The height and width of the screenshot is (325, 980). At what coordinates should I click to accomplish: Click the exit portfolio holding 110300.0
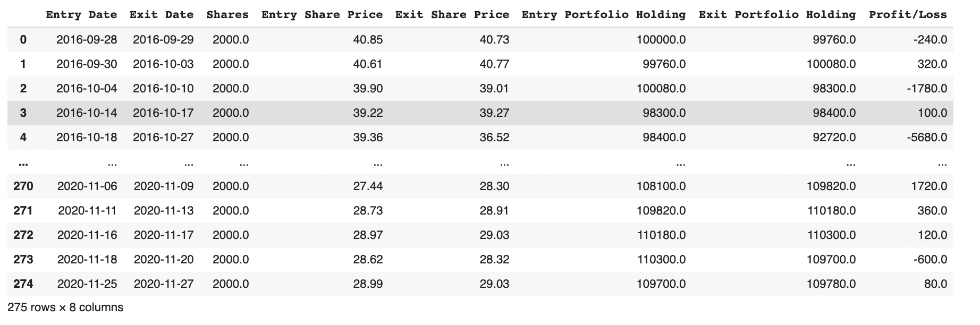[x=831, y=235]
